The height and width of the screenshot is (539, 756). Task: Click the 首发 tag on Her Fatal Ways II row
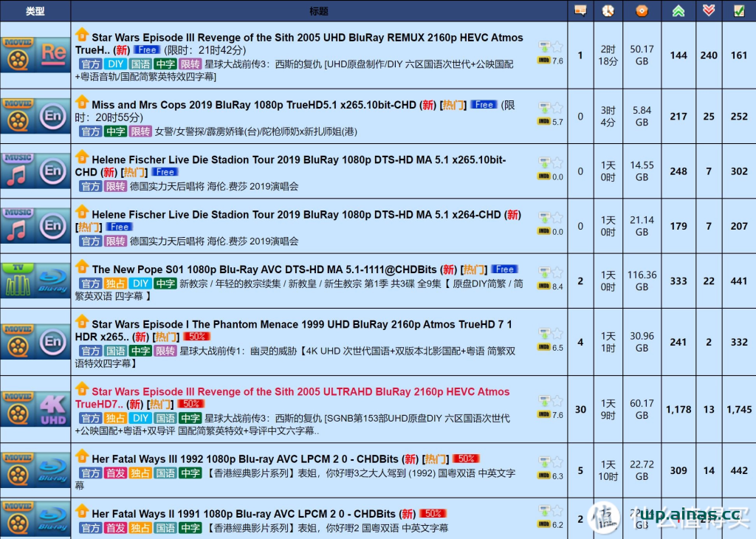(x=115, y=528)
